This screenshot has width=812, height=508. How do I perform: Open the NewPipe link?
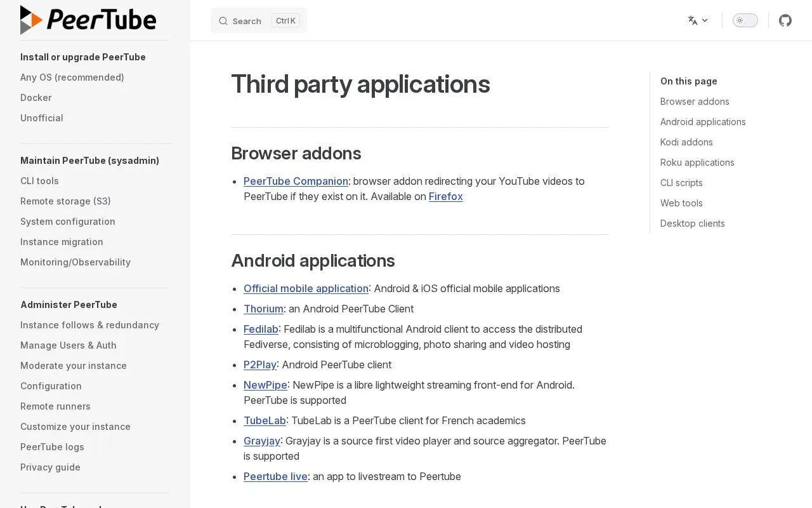[265, 385]
